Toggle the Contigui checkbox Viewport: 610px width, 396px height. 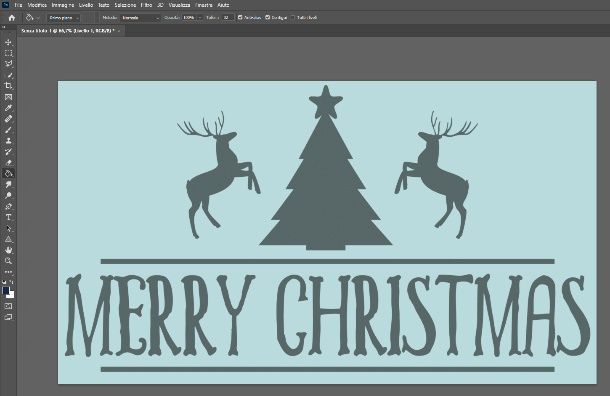click(268, 18)
